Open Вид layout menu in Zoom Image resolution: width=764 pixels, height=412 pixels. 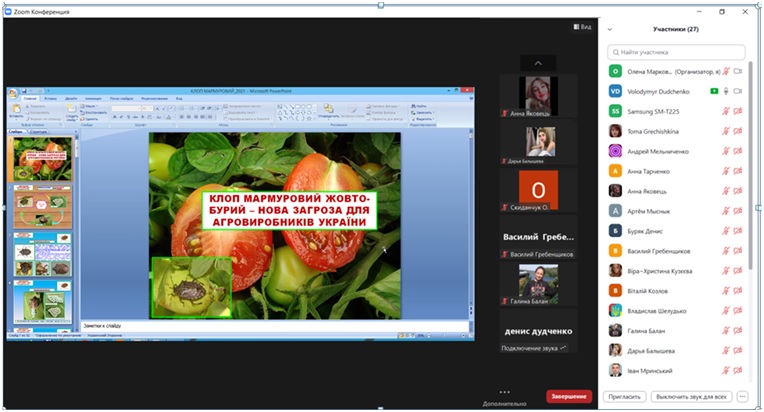[x=582, y=27]
